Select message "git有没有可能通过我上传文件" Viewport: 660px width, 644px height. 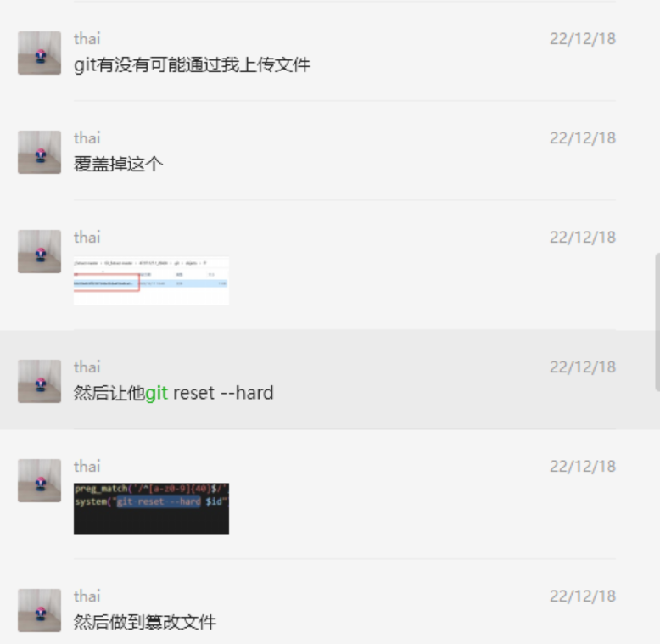(x=192, y=64)
